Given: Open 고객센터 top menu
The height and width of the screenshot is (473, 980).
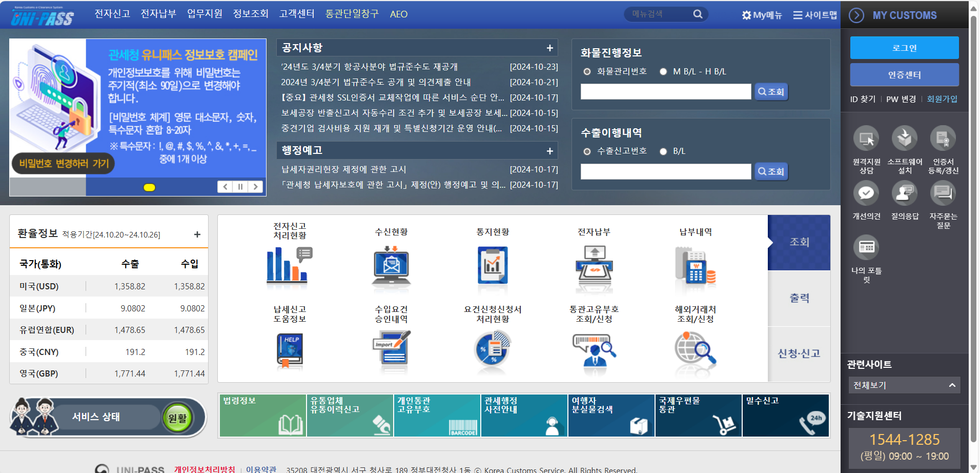Looking at the screenshot, I should click(297, 14).
